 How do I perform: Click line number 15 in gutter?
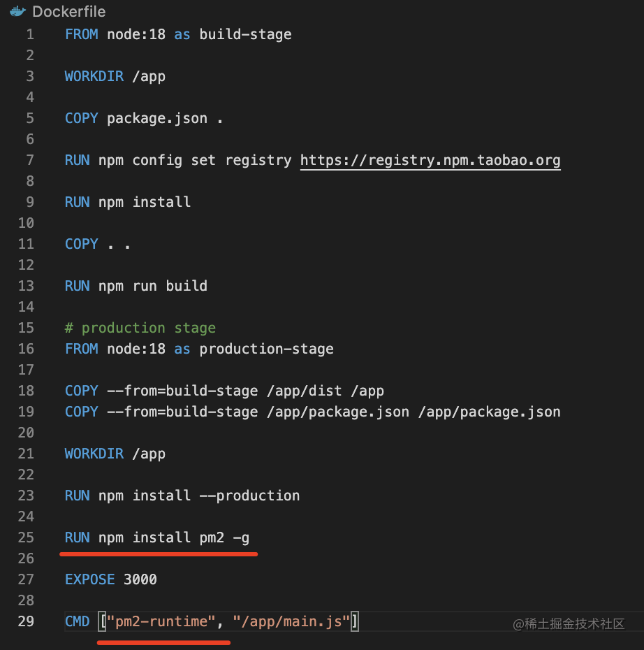(26, 328)
